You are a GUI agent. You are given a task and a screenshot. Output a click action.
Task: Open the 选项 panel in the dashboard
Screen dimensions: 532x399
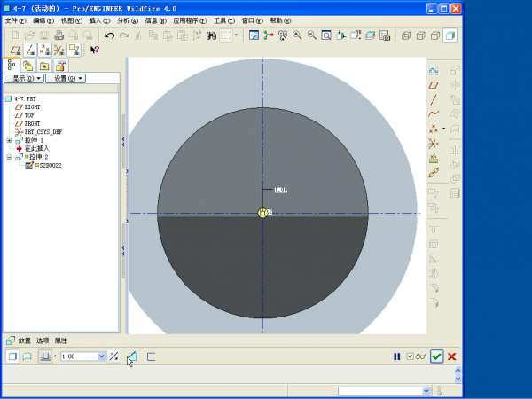[x=43, y=340]
